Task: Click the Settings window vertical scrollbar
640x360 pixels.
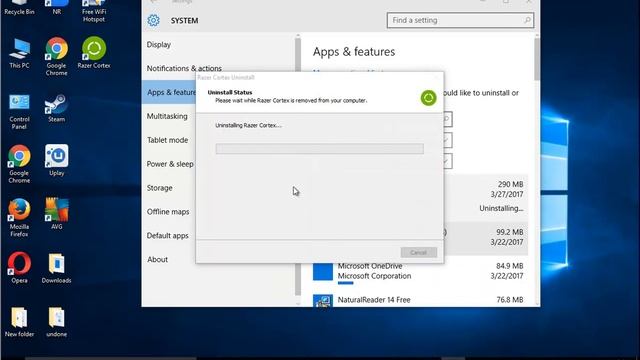Action: tap(536, 60)
